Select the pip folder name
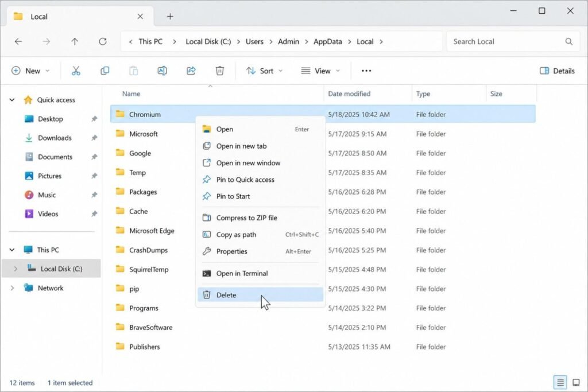 [134, 289]
